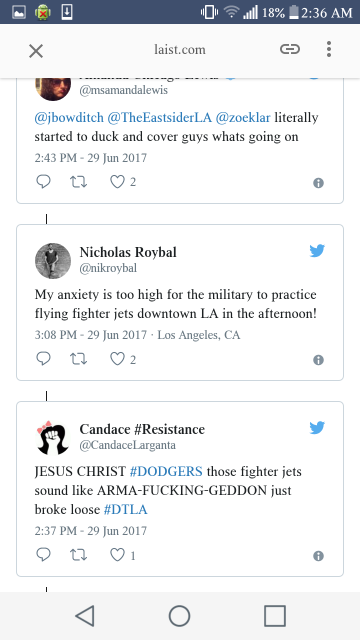Viewport: 360px width, 640px height.
Task: Retweet Candace's ARMAGEDDON tweet
Action: point(78,556)
